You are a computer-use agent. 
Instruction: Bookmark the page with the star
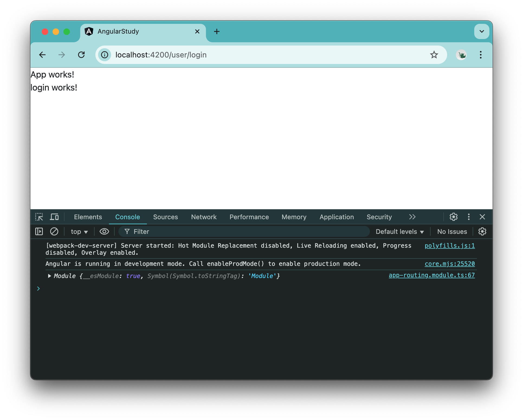coord(434,55)
